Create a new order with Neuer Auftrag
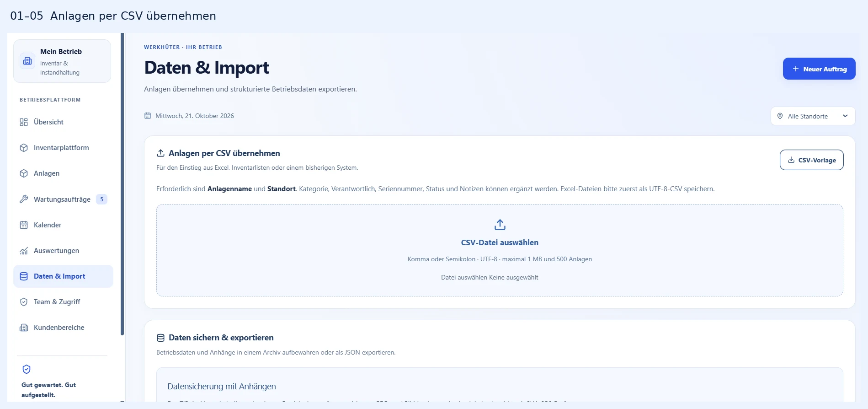The height and width of the screenshot is (409, 868). (819, 69)
